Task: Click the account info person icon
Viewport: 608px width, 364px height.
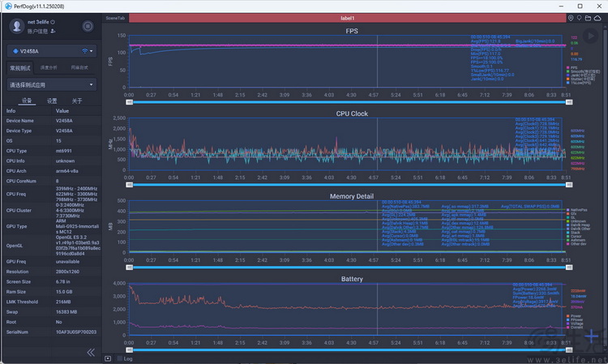Action: tap(53, 31)
